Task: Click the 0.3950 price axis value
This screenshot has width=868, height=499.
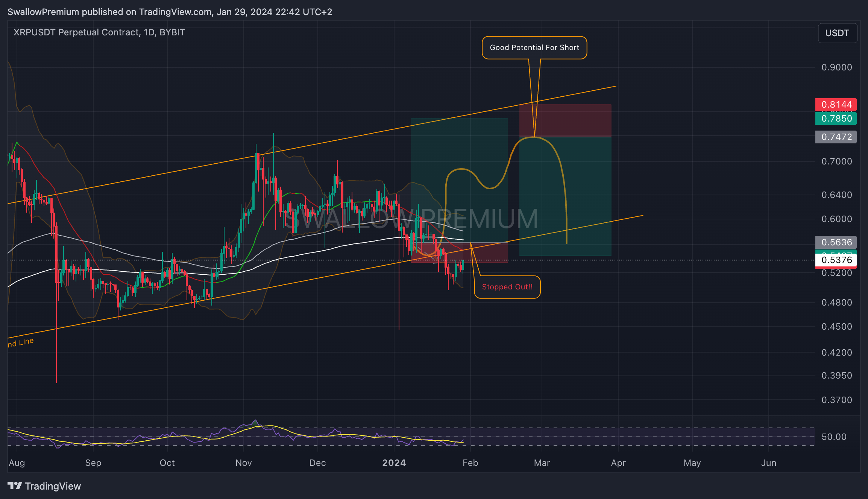Action: tap(837, 376)
